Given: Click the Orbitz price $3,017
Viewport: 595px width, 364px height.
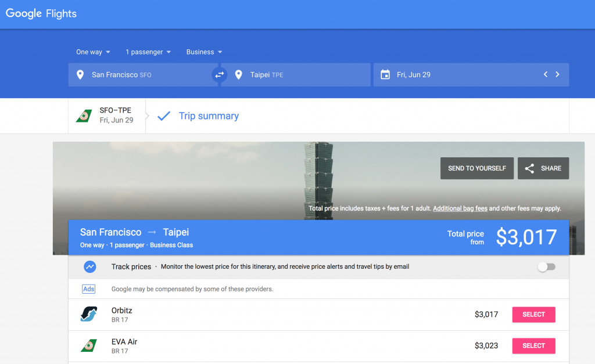Looking at the screenshot, I should [x=486, y=314].
